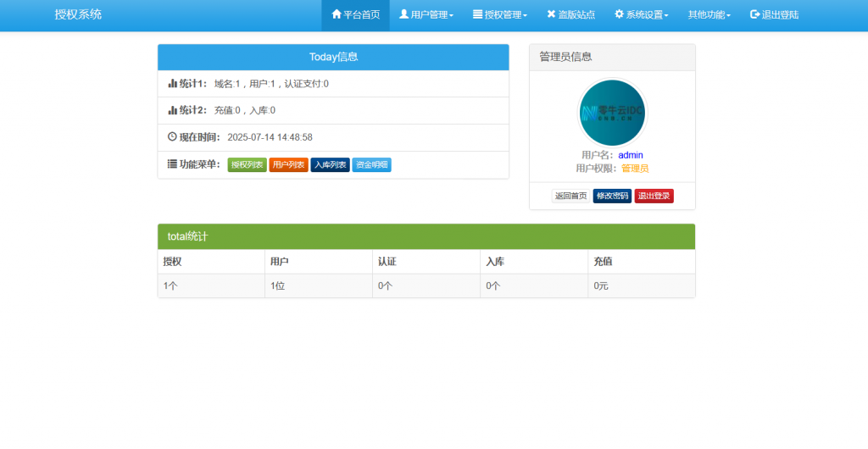Open the green 授权列表 button

[247, 165]
